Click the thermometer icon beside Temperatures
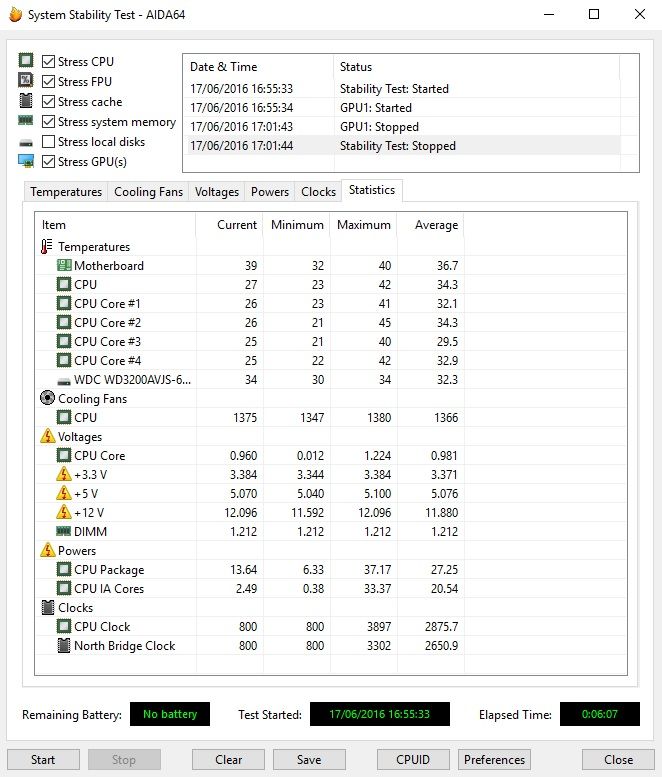662x777 pixels. coord(47,247)
